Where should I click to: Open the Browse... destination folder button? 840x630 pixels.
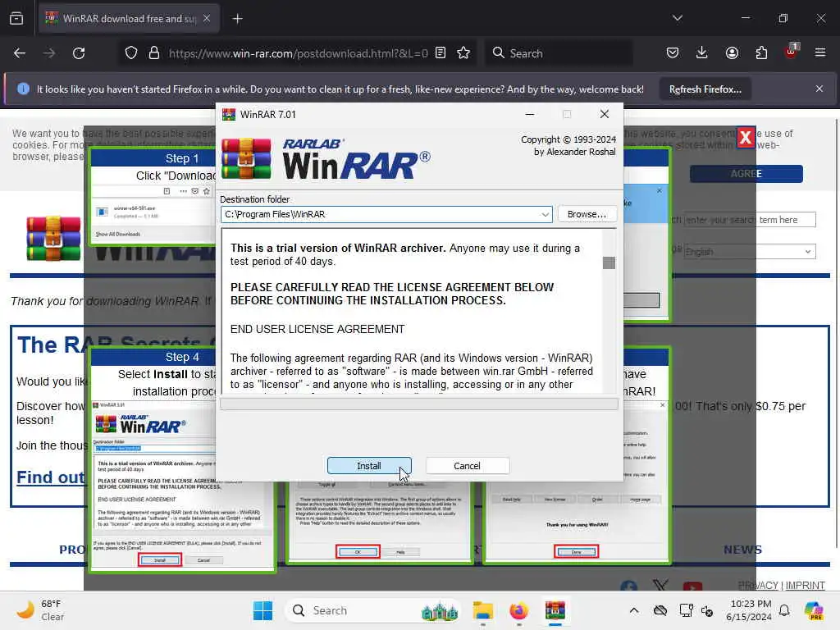tap(587, 214)
